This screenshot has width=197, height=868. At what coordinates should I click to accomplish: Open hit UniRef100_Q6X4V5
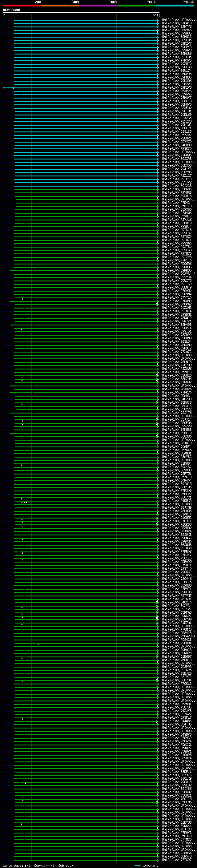[177, 389]
